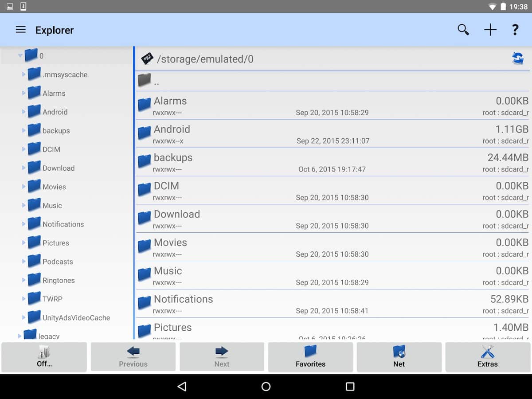Select UnityAdsVideoCache in the tree

[76, 317]
